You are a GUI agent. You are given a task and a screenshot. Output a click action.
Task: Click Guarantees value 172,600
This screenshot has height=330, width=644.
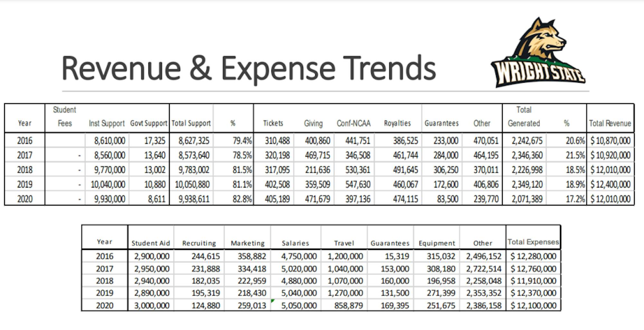pyautogui.click(x=446, y=185)
